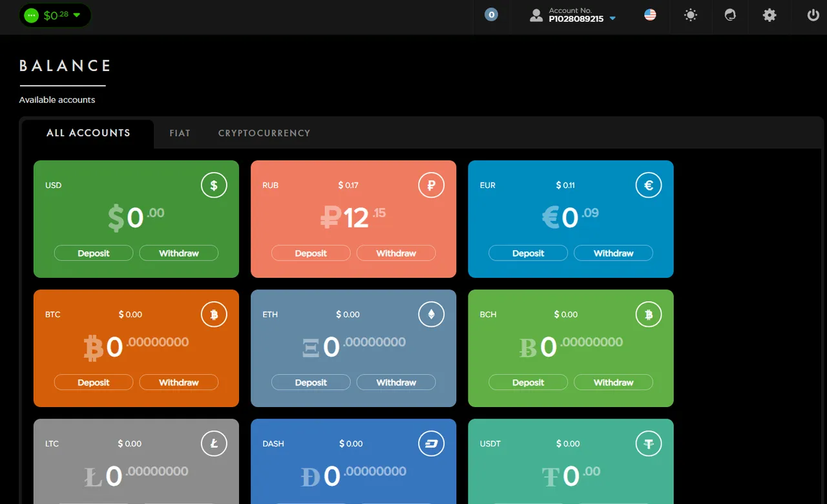Viewport: 827px width, 504px height.
Task: Click the USDT balance 0.00
Action: 571,476
